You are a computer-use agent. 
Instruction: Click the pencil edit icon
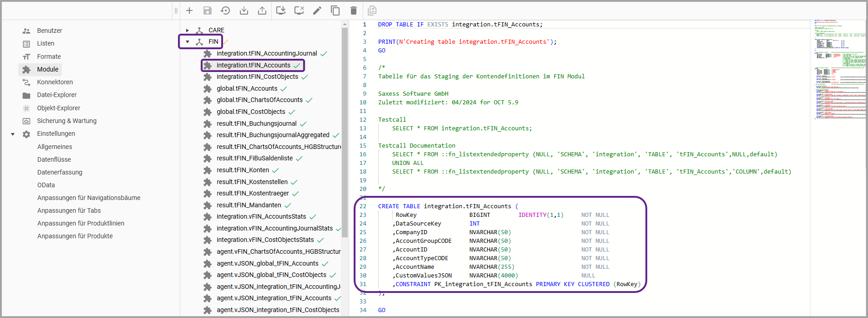[x=317, y=10]
